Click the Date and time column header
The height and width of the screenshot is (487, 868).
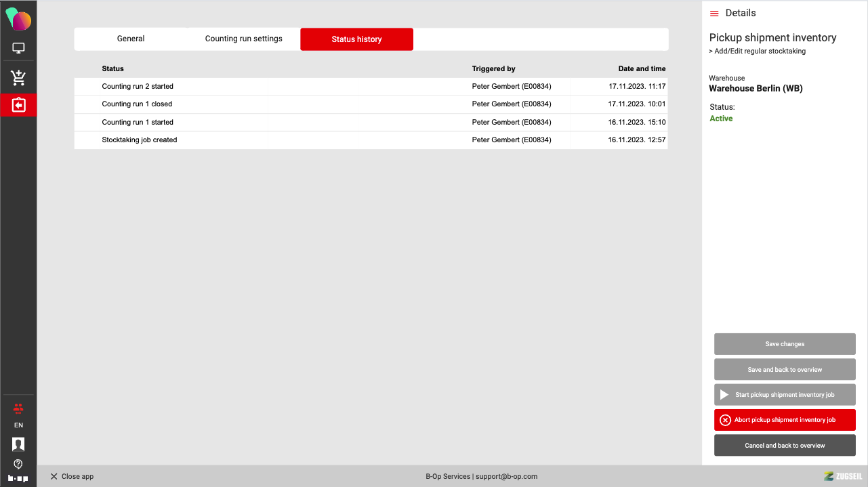(642, 68)
